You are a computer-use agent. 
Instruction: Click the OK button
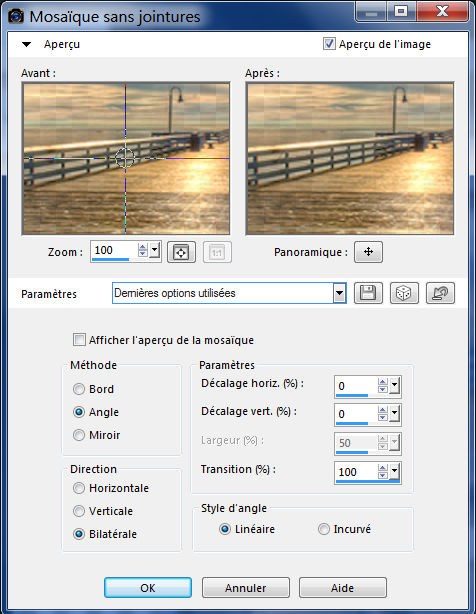click(x=148, y=587)
